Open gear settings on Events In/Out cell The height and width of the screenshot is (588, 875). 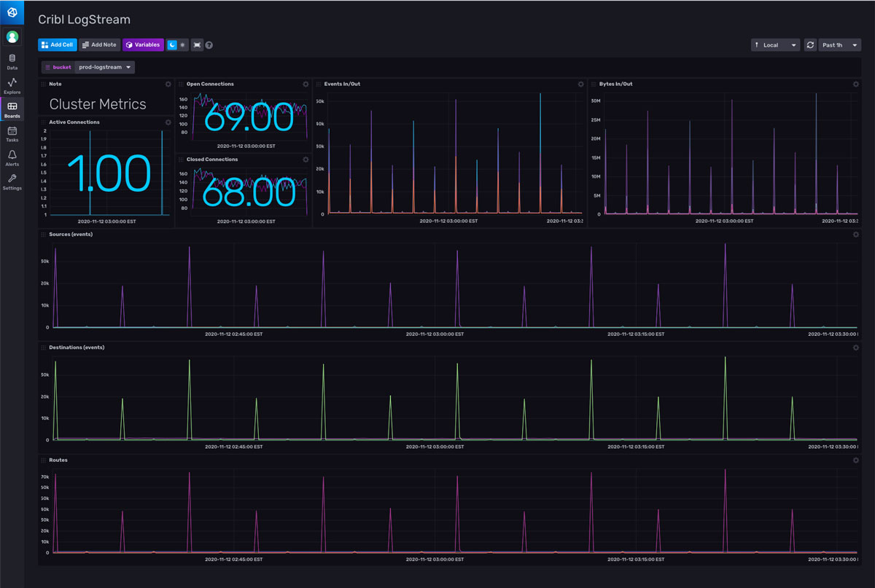tap(580, 85)
